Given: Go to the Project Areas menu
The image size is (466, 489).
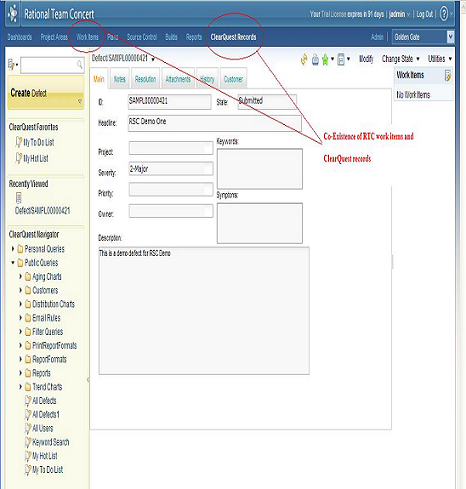Looking at the screenshot, I should tap(54, 37).
